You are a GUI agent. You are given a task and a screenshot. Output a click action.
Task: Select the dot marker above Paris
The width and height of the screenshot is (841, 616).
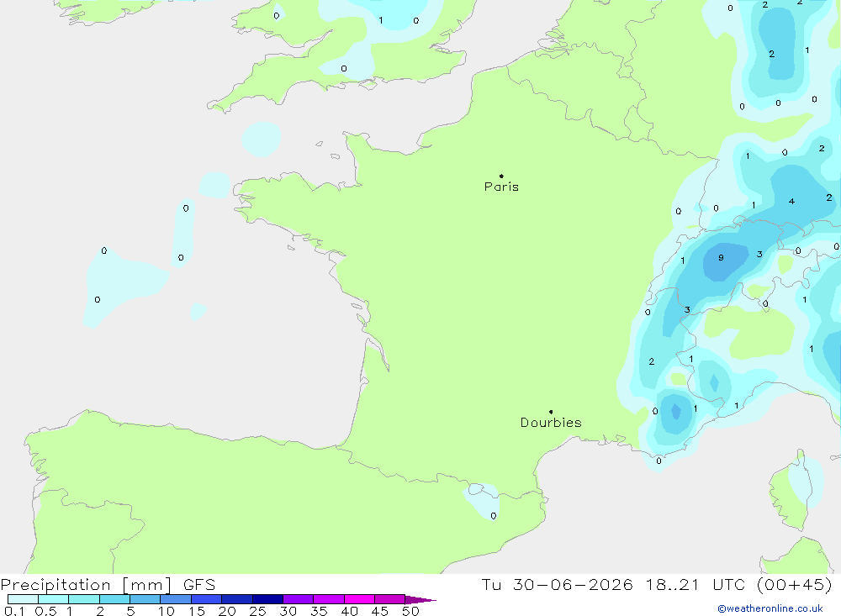(x=501, y=176)
